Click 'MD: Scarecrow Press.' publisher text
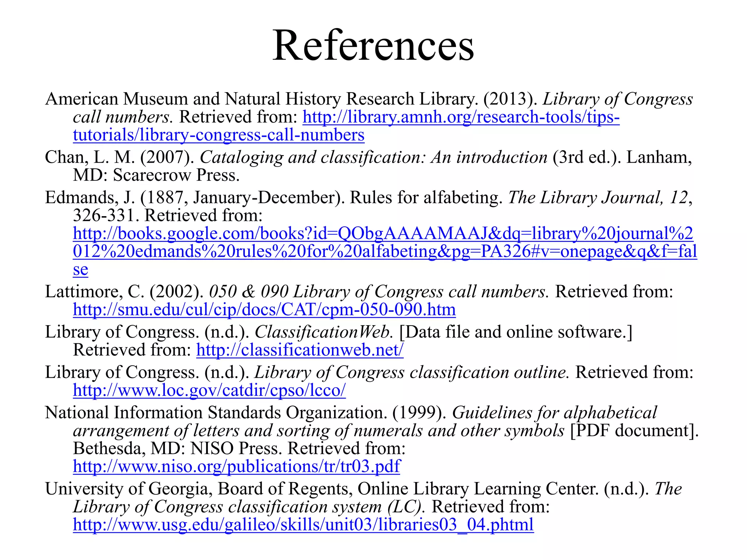This screenshot has height=560, width=747. [x=156, y=175]
